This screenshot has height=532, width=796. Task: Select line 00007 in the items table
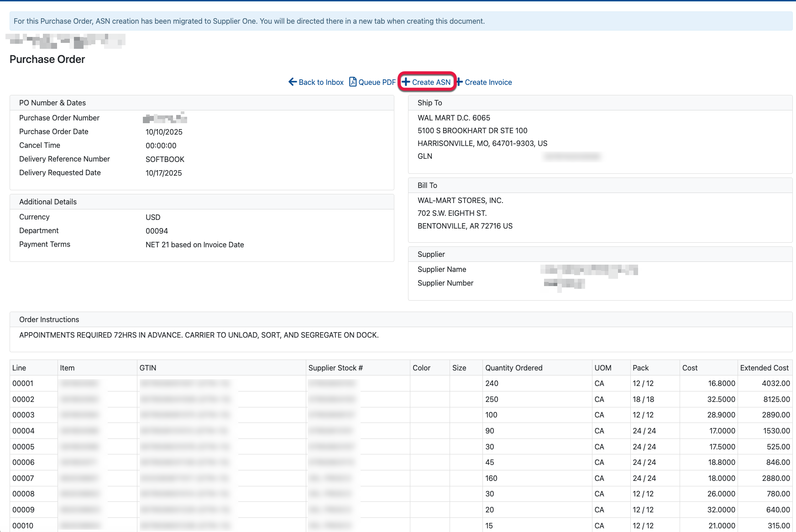coord(23,478)
